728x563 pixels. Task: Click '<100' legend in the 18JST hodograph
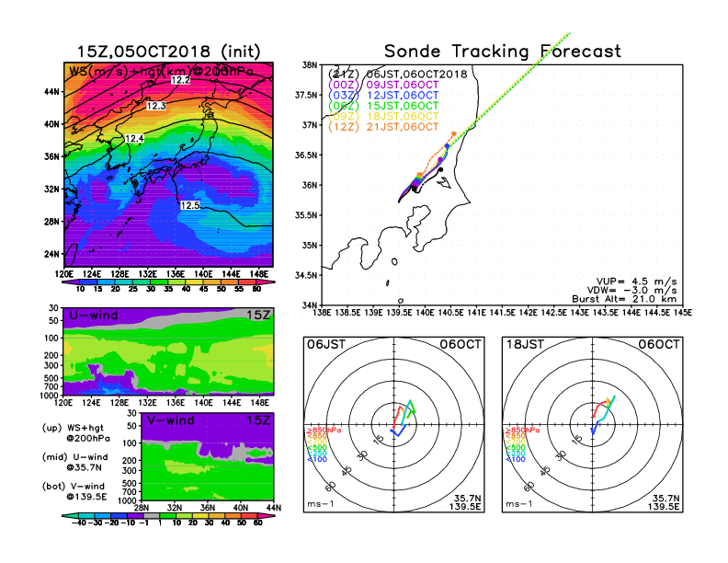click(x=516, y=459)
